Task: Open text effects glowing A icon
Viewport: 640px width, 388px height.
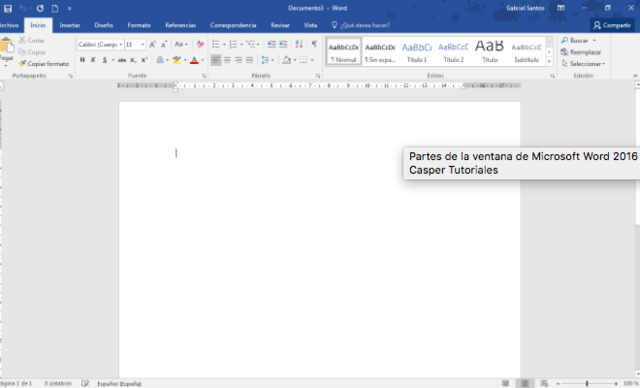Action: coord(160,60)
